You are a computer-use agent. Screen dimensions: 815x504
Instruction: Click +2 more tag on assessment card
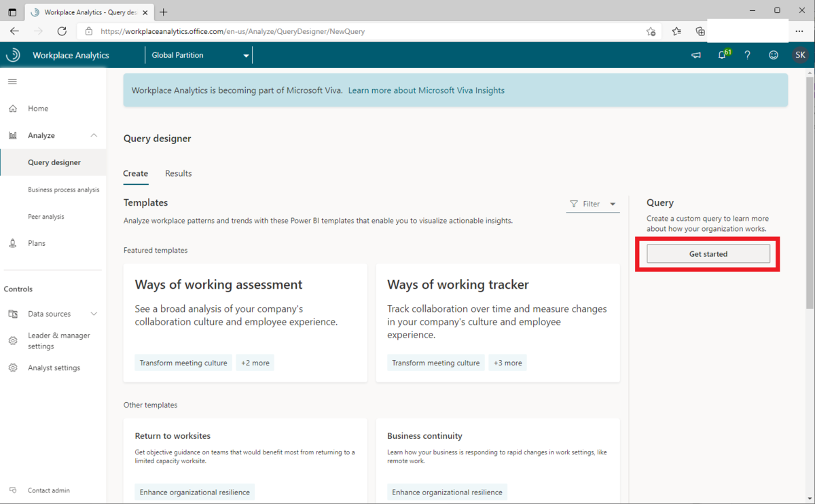pos(255,363)
